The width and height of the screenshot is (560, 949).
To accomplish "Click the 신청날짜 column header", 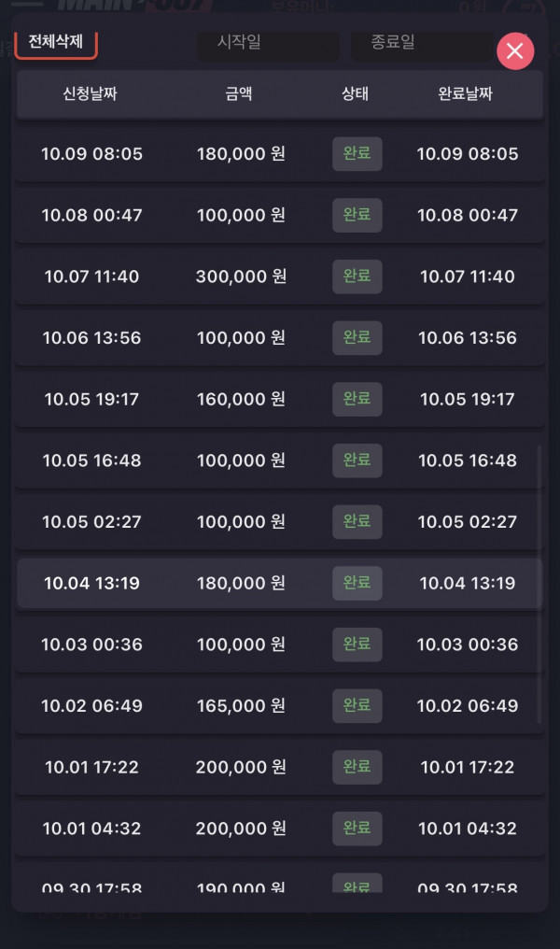I will [90, 93].
